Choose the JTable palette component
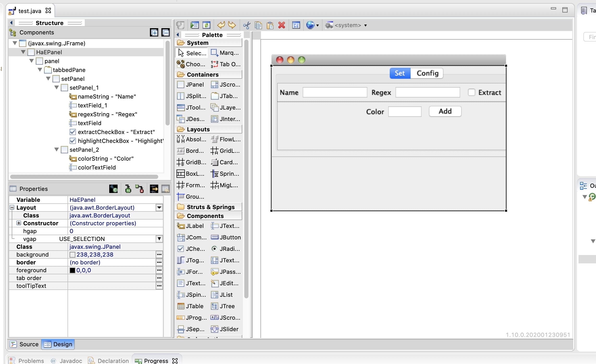 click(191, 306)
